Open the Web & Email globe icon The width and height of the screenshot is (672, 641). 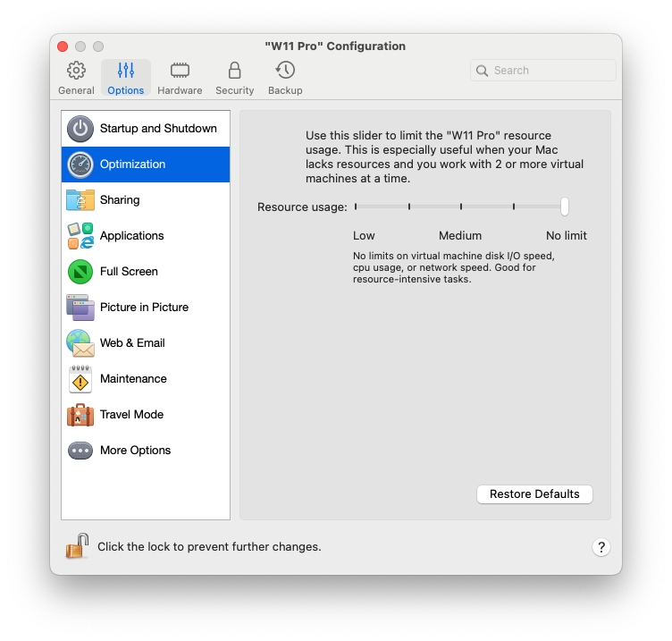80,343
